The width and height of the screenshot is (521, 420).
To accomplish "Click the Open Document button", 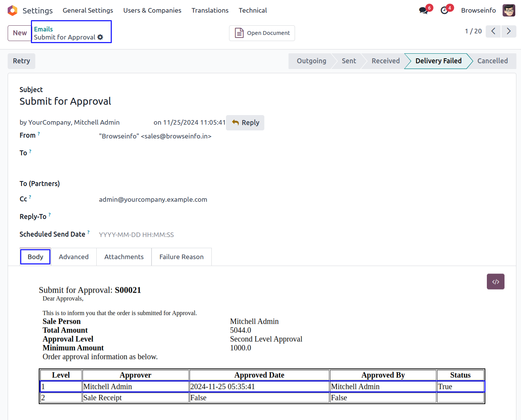I will (x=262, y=33).
